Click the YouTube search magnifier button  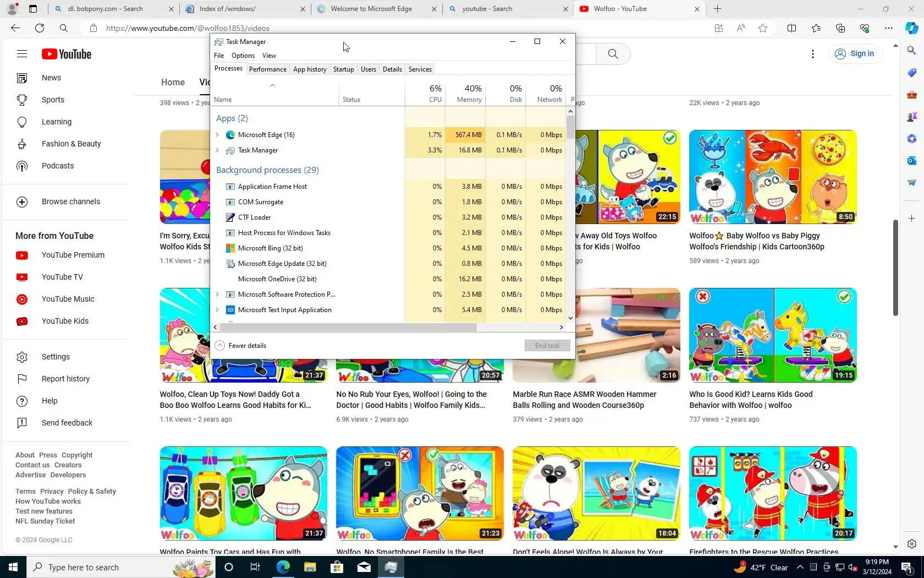coord(613,54)
